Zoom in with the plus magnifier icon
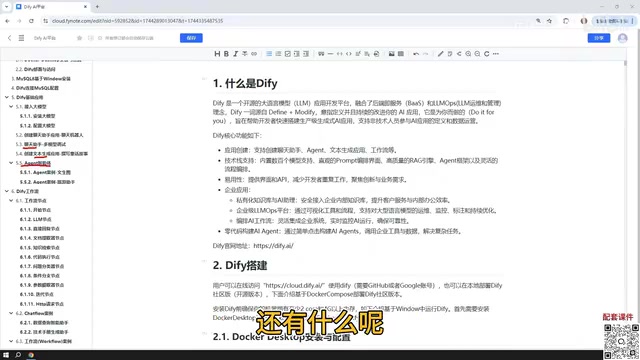This screenshot has height=360, width=640. [x=468, y=54]
